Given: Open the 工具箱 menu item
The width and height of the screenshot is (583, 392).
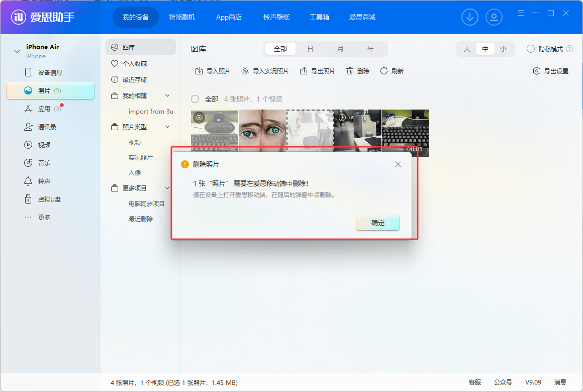Looking at the screenshot, I should 320,17.
